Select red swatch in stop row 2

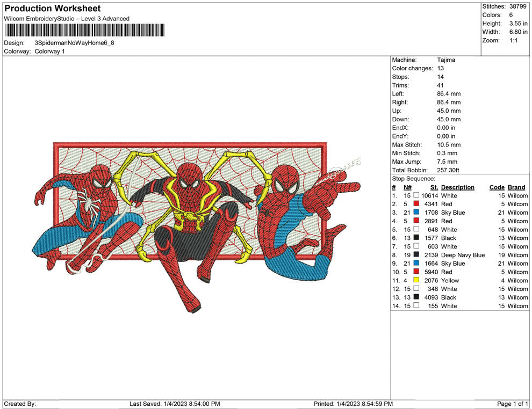[416, 203]
